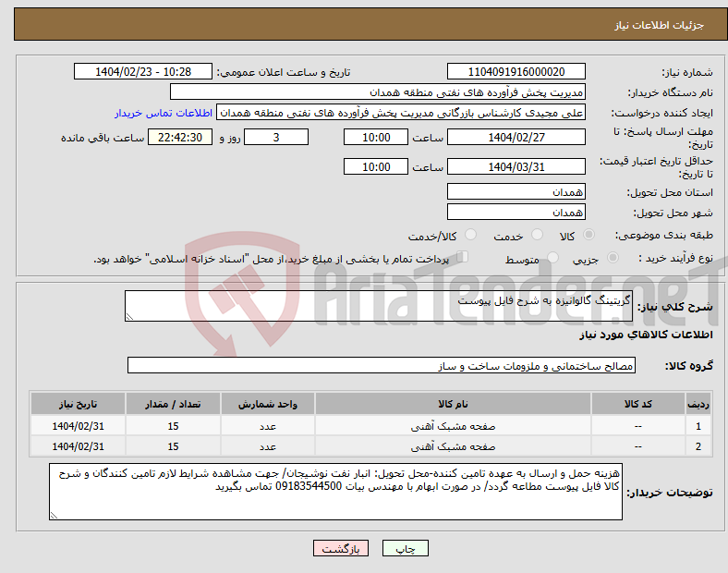Open the اطلاعات تماس خریدار link
This screenshot has width=728, height=573.
pos(164,113)
